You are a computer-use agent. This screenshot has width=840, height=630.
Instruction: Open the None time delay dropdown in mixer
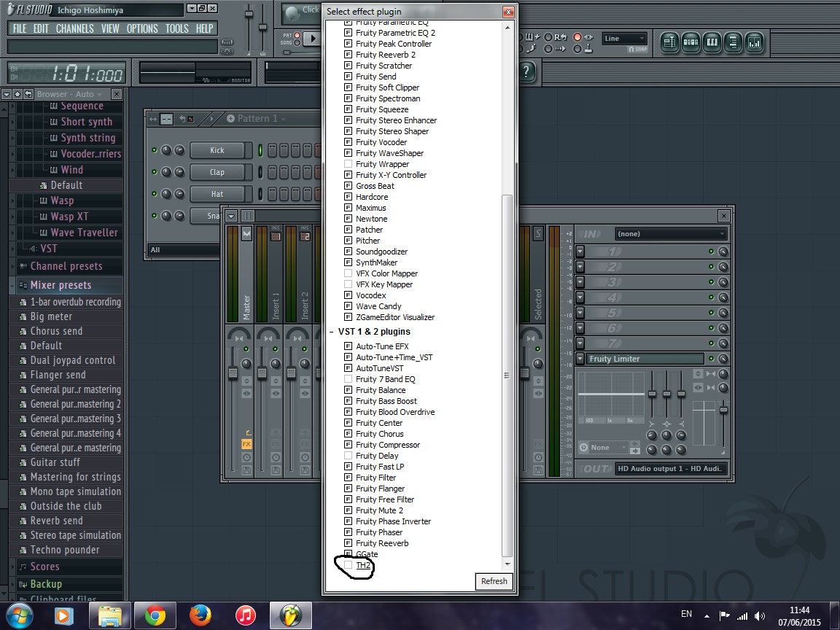pos(603,447)
